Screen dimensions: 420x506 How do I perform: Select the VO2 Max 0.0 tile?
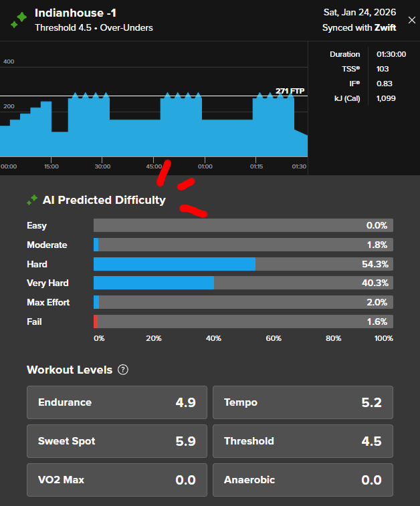click(116, 480)
